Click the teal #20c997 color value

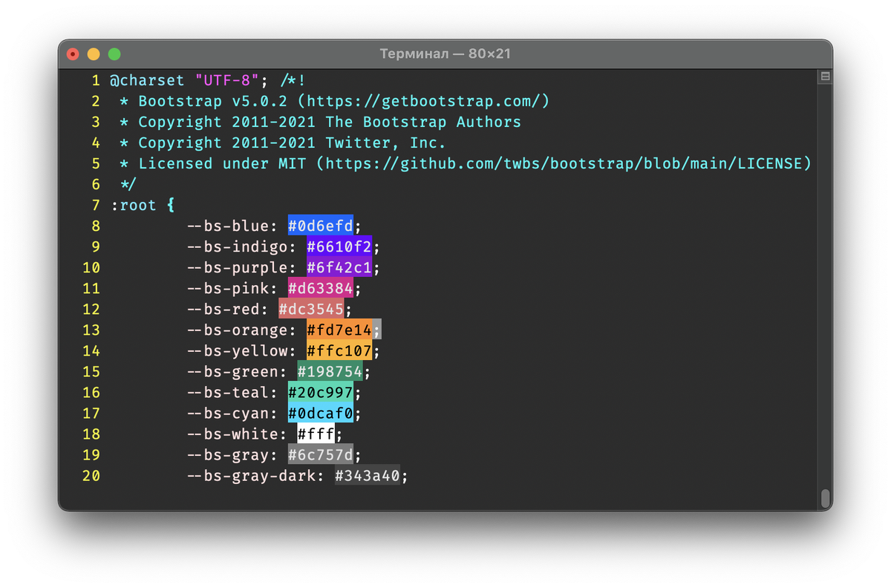[321, 392]
